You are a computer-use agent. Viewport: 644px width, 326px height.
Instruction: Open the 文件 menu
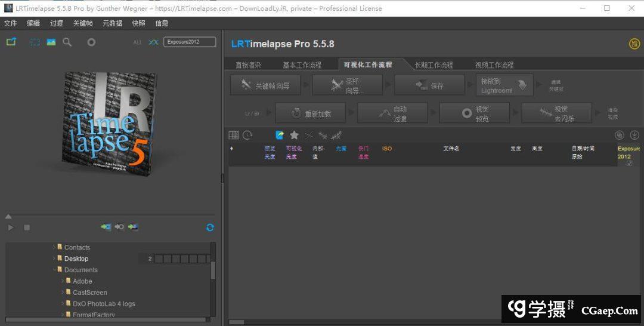pos(11,23)
